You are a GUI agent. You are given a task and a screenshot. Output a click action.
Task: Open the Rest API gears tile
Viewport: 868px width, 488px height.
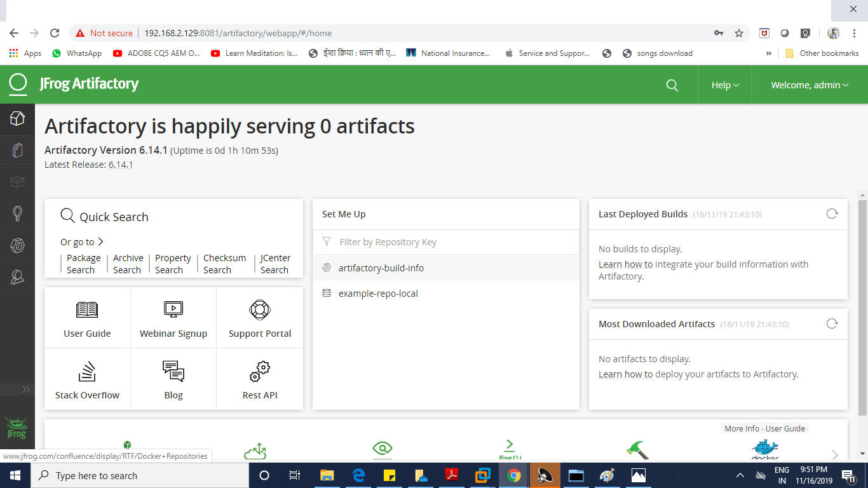pyautogui.click(x=260, y=379)
